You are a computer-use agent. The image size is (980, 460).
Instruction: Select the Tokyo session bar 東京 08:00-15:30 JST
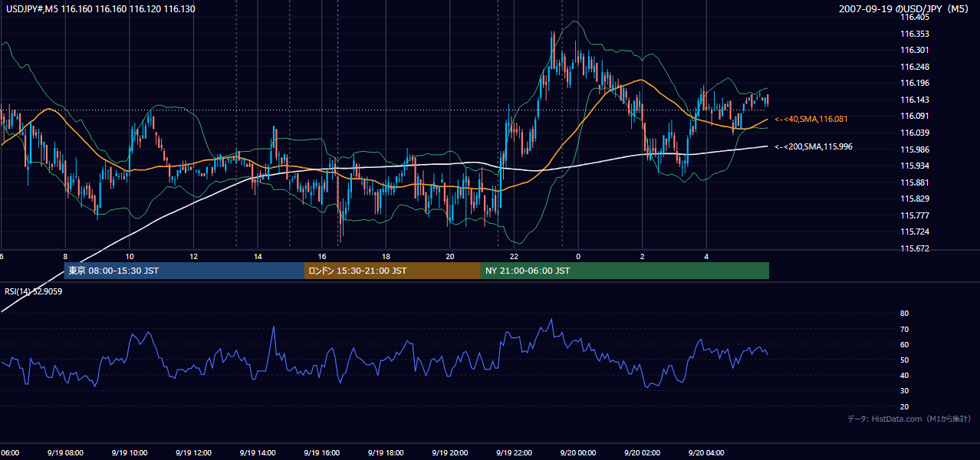point(184,271)
